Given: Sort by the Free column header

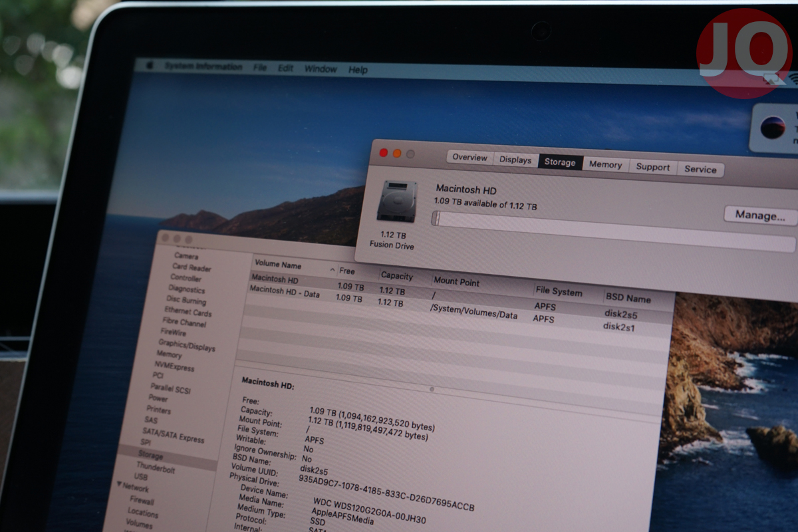Looking at the screenshot, I should tap(347, 271).
